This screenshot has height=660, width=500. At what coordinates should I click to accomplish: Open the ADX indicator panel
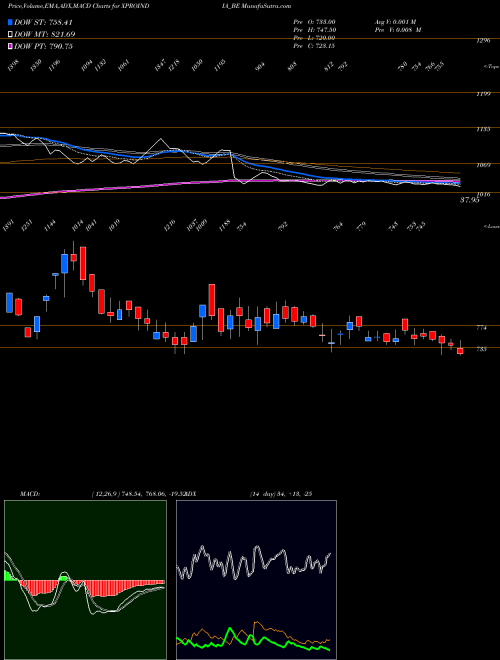click(x=256, y=580)
